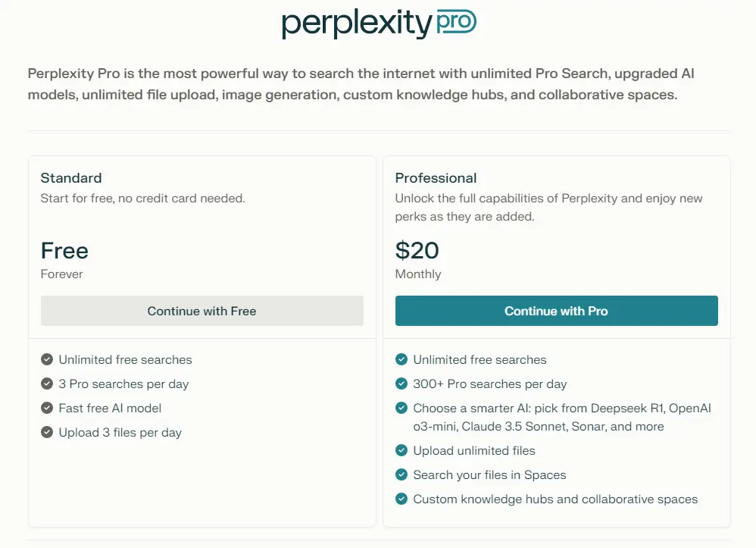Select the Standard plan heading
Image resolution: width=756 pixels, height=548 pixels.
(x=71, y=178)
